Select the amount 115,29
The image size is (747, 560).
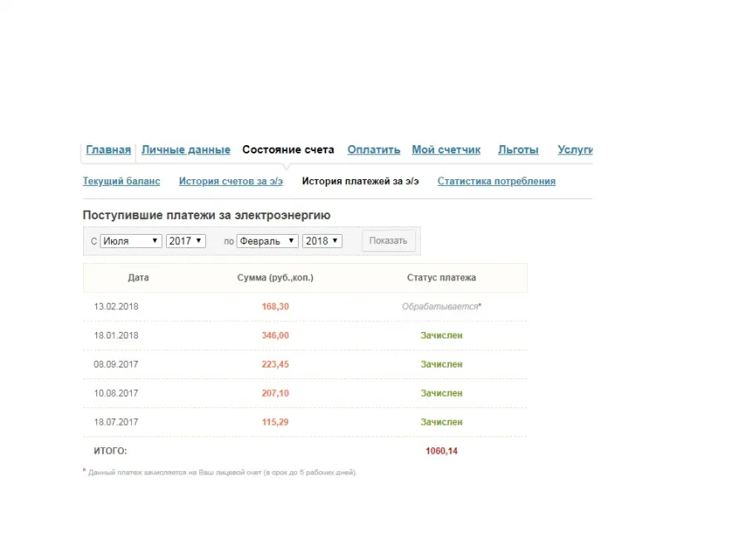click(276, 422)
